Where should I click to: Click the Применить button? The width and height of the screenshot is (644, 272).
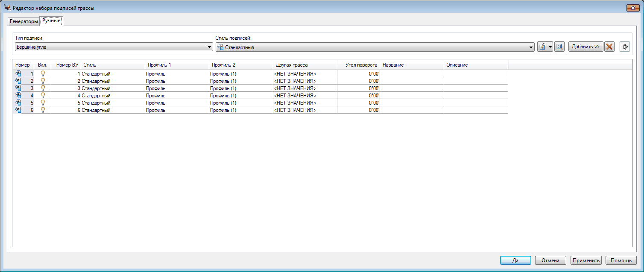(x=586, y=260)
